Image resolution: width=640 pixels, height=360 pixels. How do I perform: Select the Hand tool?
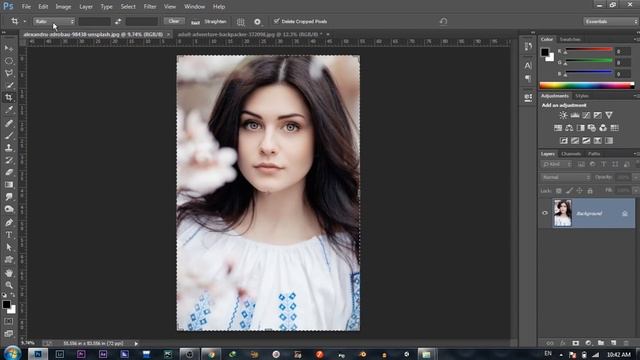click(9, 273)
